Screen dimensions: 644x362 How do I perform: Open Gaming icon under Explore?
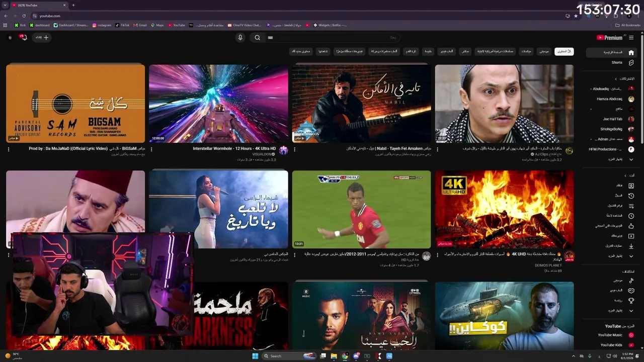[631, 291]
